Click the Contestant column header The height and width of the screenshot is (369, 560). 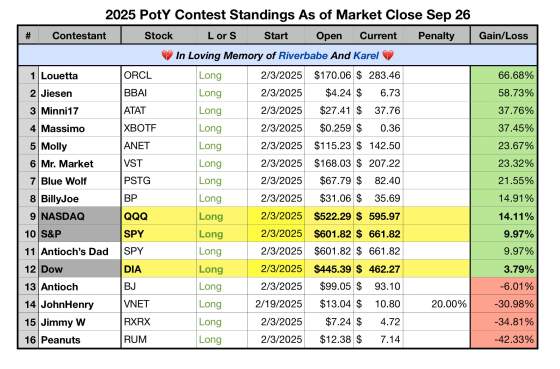pyautogui.click(x=79, y=35)
